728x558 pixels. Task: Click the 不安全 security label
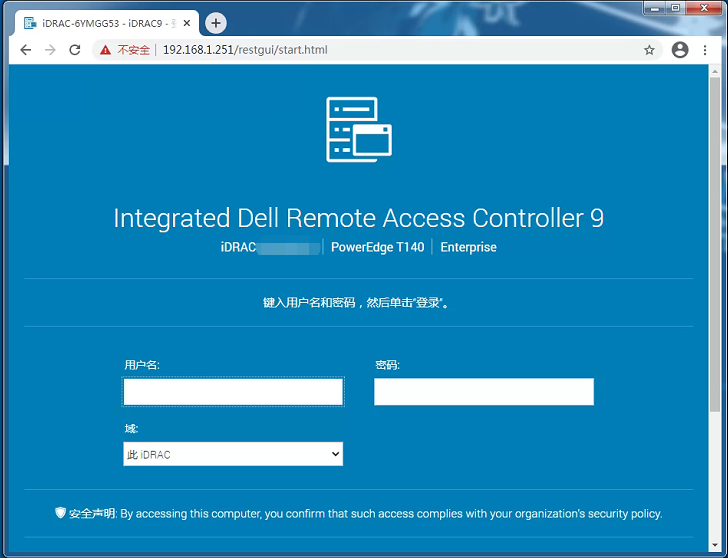[x=134, y=50]
